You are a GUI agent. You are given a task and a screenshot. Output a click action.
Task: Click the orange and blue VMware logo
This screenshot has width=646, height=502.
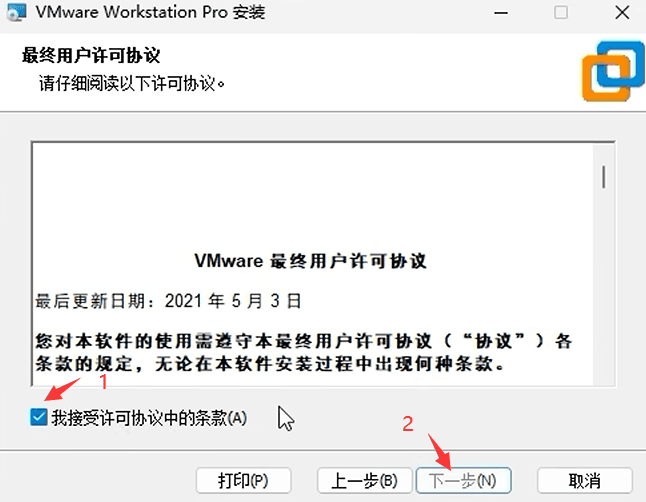click(x=613, y=70)
